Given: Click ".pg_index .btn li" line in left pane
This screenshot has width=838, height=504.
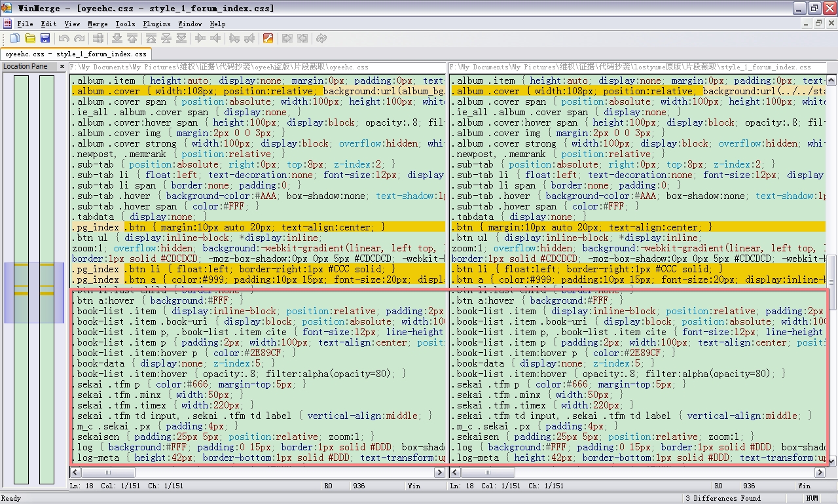Looking at the screenshot, I should (257, 269).
